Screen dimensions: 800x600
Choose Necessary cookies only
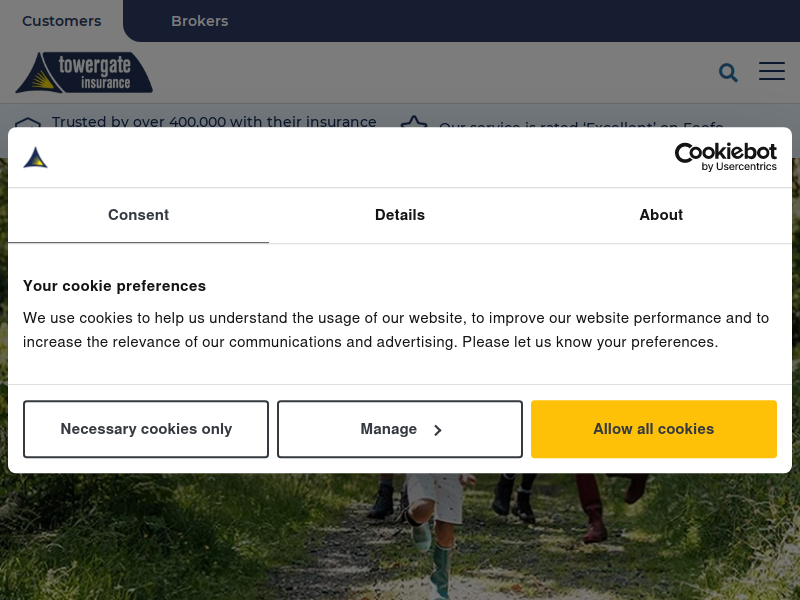pyautogui.click(x=146, y=429)
